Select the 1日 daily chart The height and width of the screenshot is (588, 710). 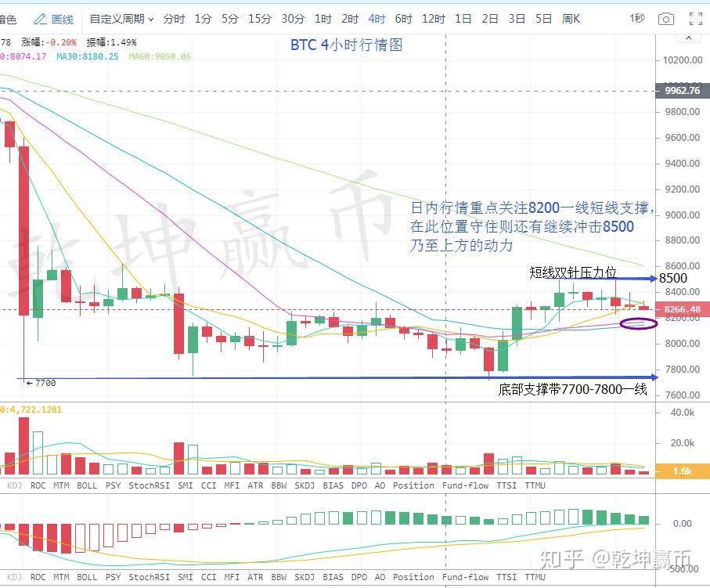463,19
